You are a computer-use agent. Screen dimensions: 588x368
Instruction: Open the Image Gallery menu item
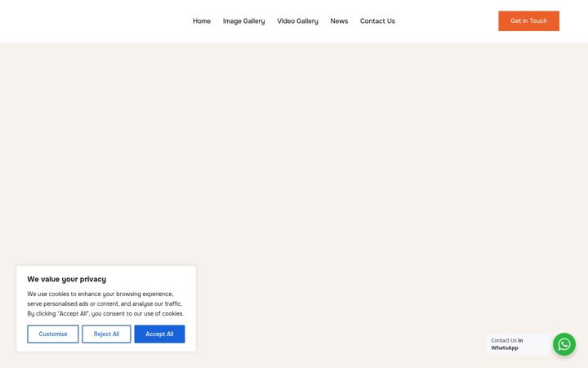click(x=243, y=21)
